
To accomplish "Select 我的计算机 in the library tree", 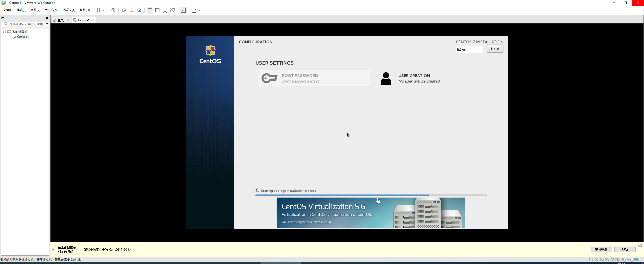I will pos(20,32).
